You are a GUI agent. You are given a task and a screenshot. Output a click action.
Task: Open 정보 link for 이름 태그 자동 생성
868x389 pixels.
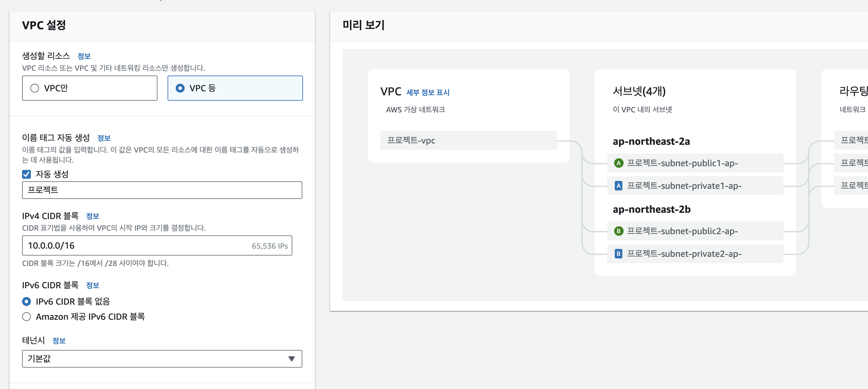(104, 138)
